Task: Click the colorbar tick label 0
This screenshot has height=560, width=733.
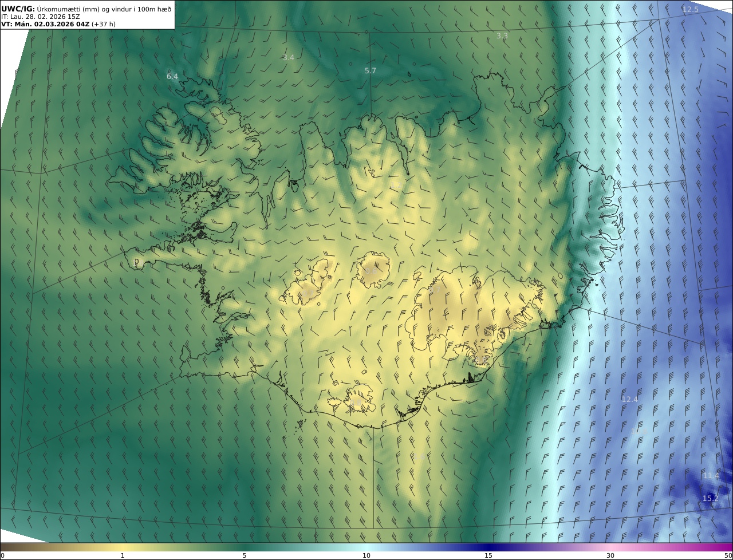Action: coord(2,555)
